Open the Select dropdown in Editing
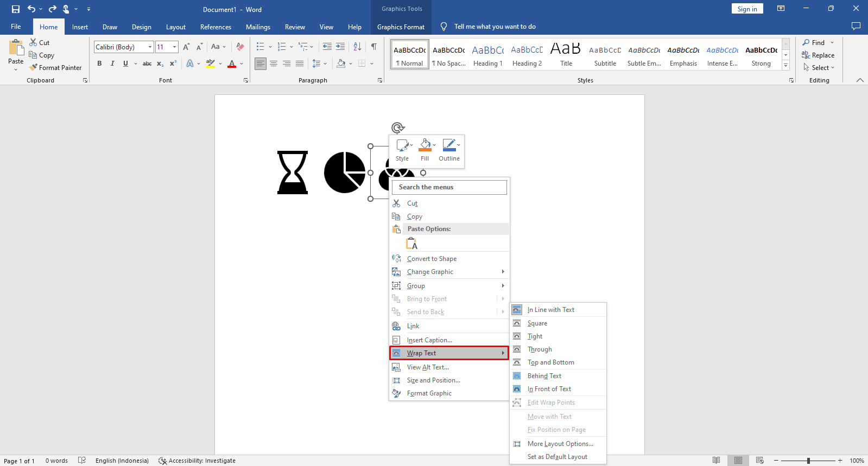The height and width of the screenshot is (466, 868). 819,68
